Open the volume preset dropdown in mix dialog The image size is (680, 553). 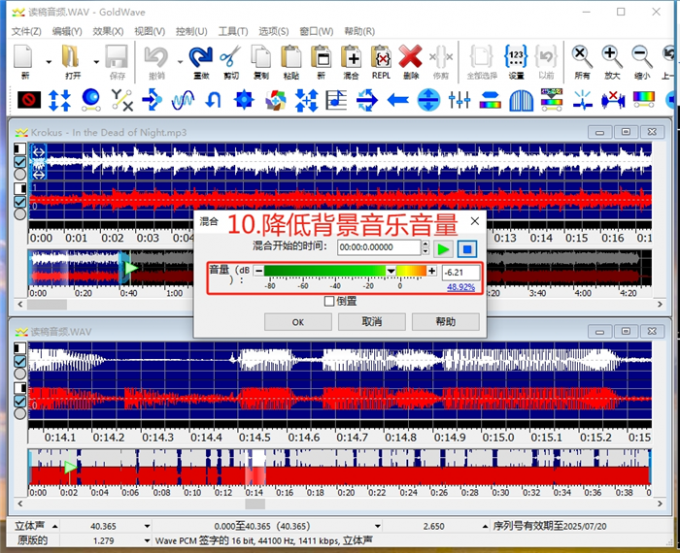[391, 271]
